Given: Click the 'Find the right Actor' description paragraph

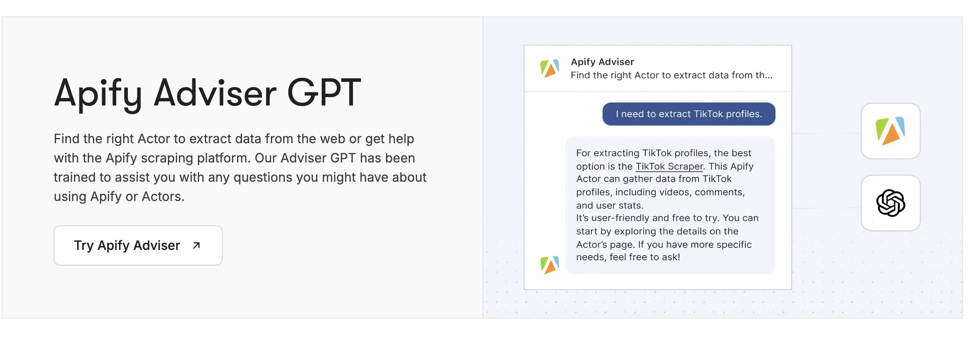Looking at the screenshot, I should [240, 168].
